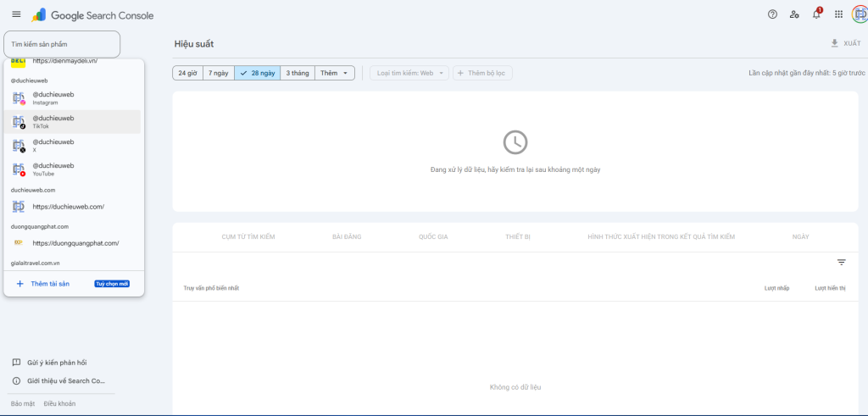Viewport: 868px width, 416px height.
Task: Switch to NGÀY tab
Action: coord(800,236)
